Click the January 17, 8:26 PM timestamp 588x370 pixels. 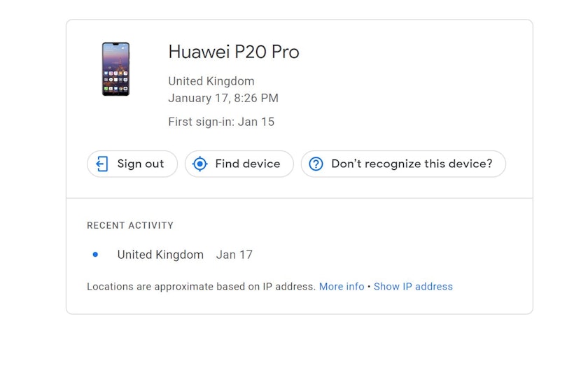pyautogui.click(x=223, y=98)
